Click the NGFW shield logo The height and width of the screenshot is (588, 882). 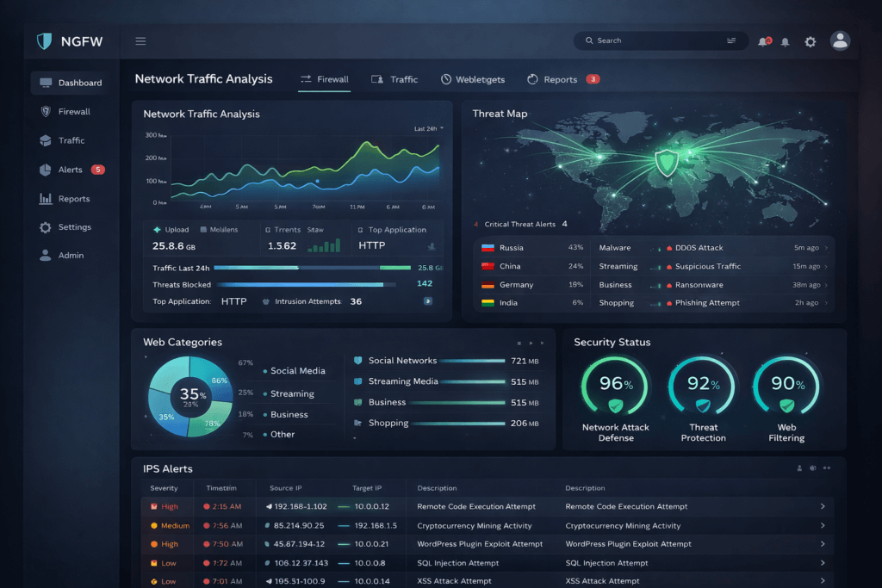click(x=45, y=41)
